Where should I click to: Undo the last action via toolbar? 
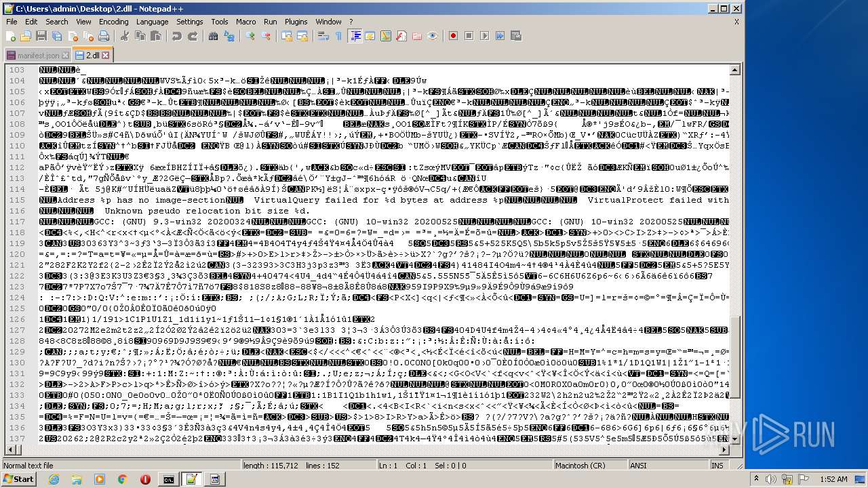pyautogui.click(x=177, y=36)
